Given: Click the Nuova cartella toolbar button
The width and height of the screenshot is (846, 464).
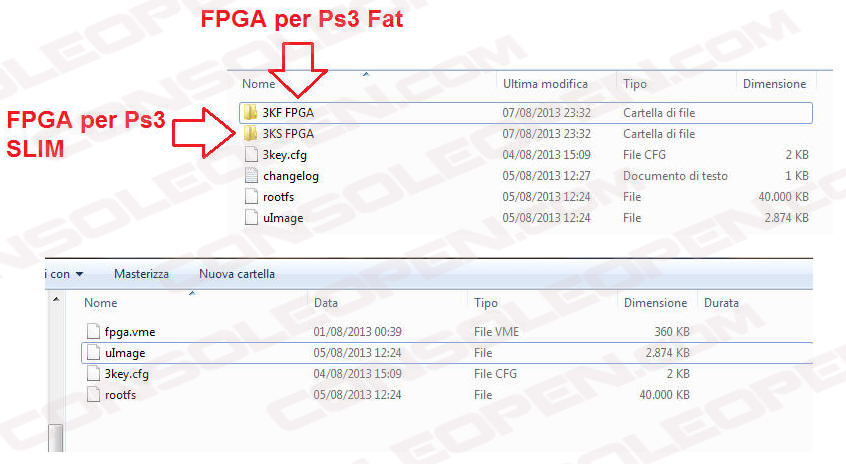Looking at the screenshot, I should pos(237,274).
